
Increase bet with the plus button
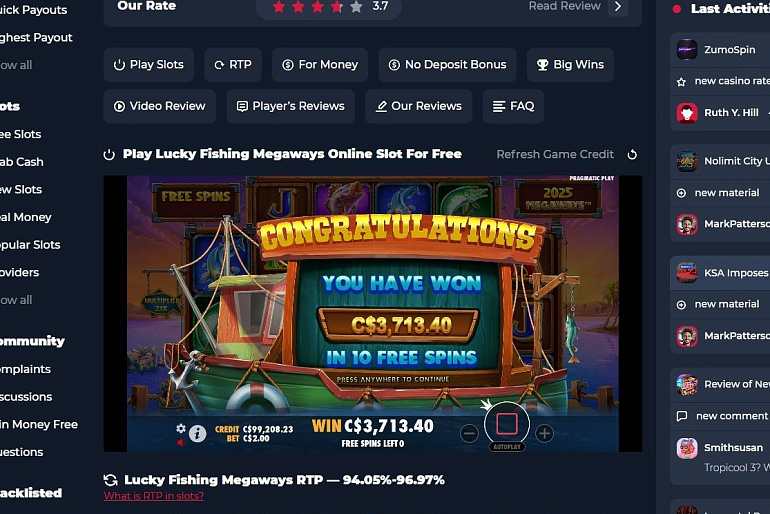544,433
